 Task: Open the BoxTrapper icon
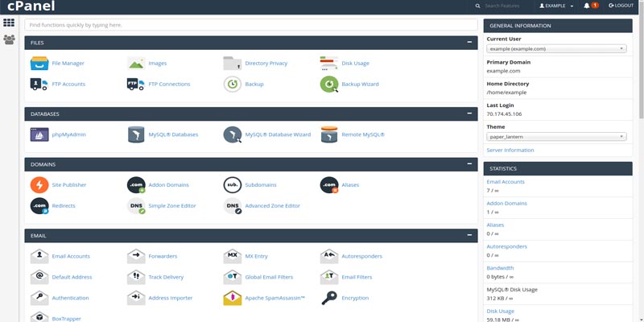(x=39, y=317)
